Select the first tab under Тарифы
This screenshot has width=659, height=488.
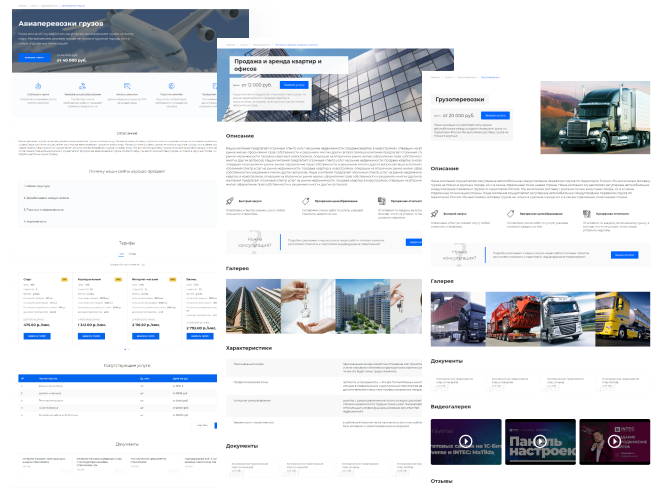click(121, 254)
